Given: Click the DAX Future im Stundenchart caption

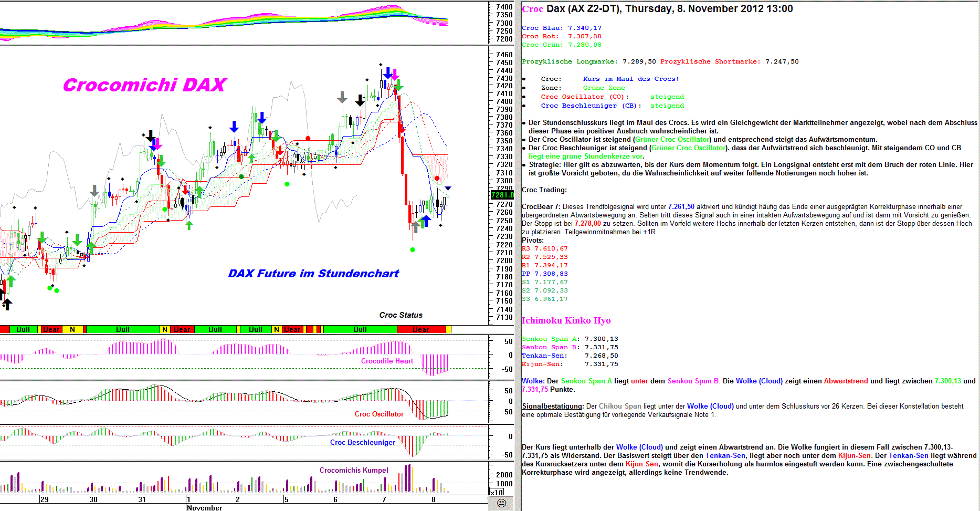Looking at the screenshot, I should click(x=313, y=273).
